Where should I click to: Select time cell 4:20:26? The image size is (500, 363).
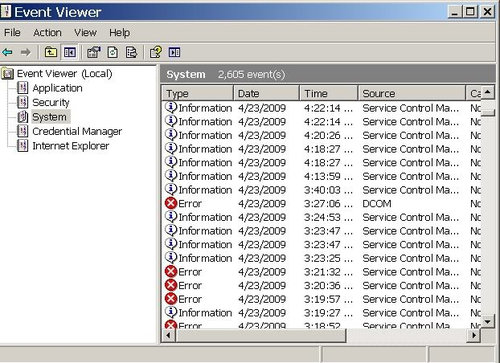[x=328, y=135]
